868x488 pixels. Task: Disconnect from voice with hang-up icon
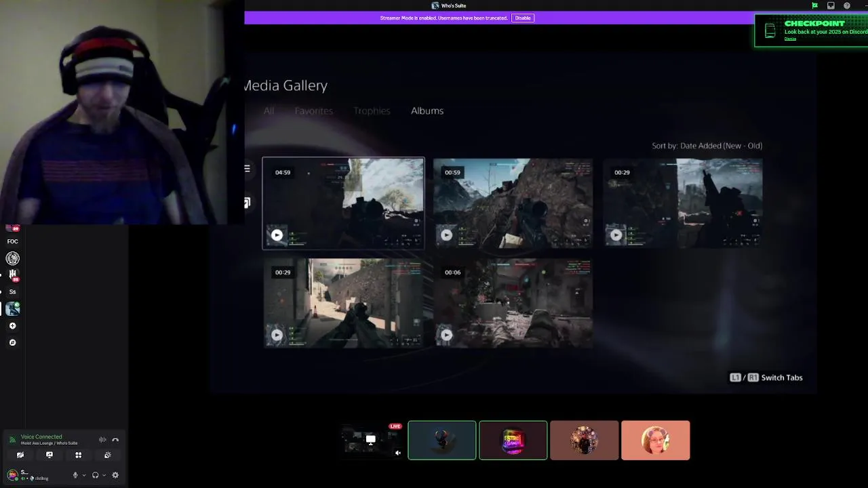point(115,440)
